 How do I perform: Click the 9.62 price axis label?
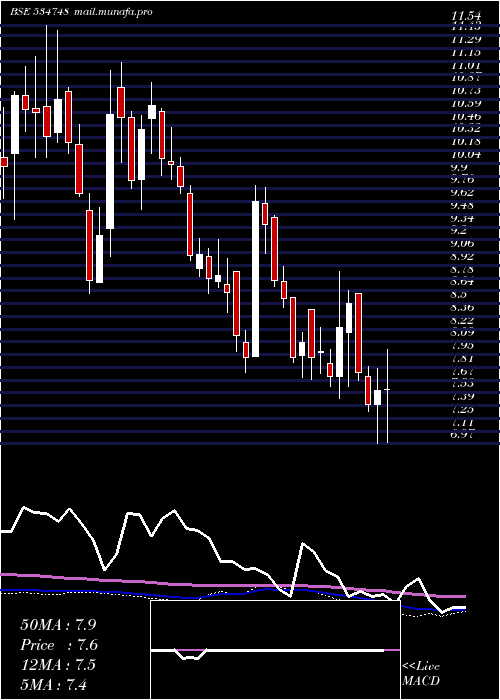462,193
